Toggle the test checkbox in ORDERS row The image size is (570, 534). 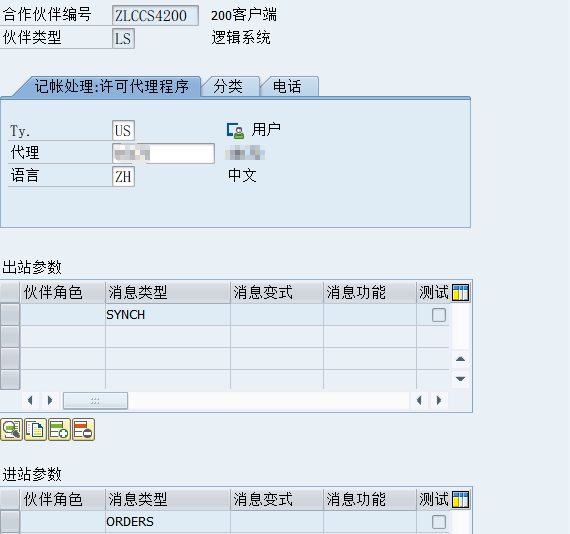(x=439, y=522)
